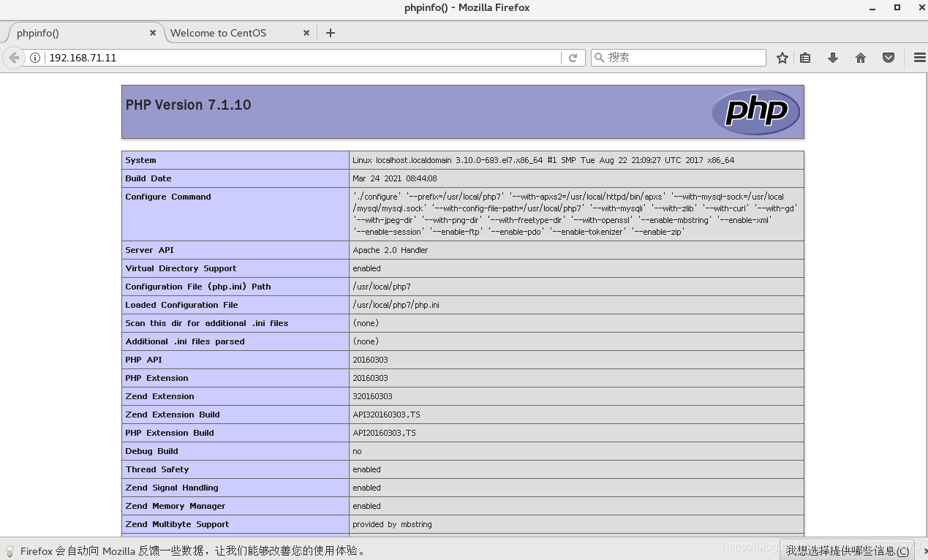This screenshot has width=928, height=560.
Task: Click the search magnifier icon
Action: point(599,58)
